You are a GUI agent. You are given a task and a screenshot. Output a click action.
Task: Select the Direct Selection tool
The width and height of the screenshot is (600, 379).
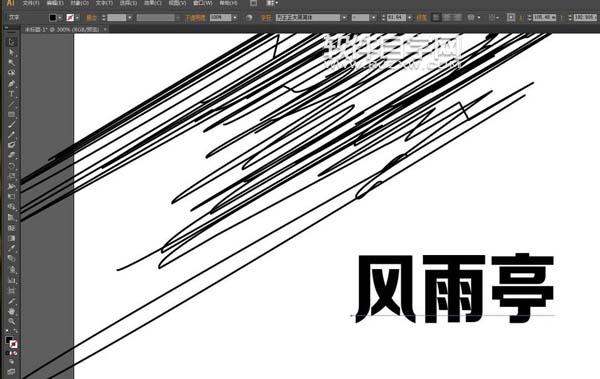click(12, 52)
